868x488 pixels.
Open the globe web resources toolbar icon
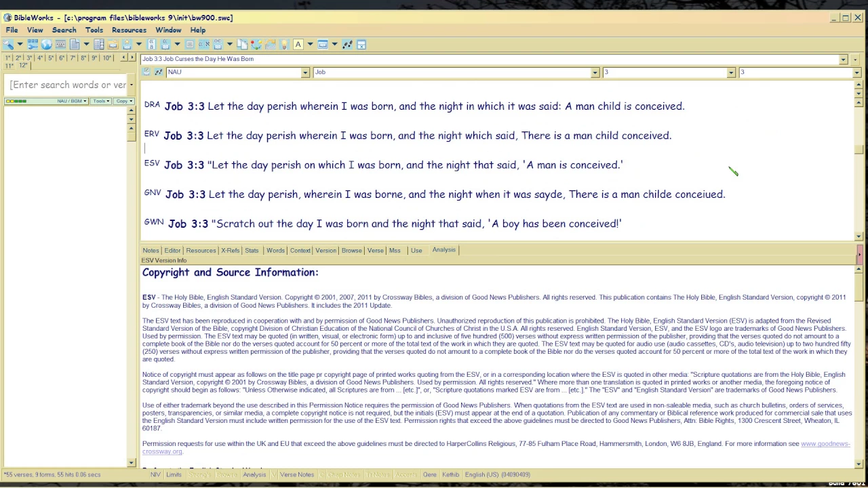click(x=47, y=44)
